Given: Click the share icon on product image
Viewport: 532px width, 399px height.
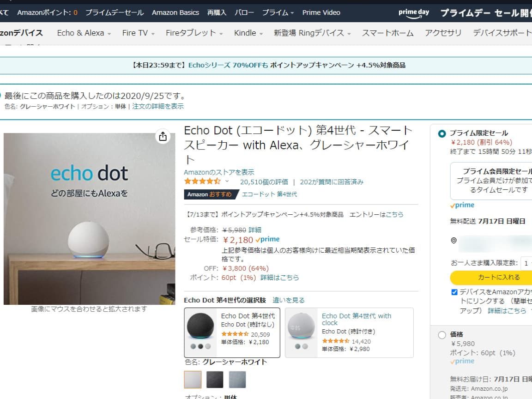Looking at the screenshot, I should pyautogui.click(x=163, y=137).
